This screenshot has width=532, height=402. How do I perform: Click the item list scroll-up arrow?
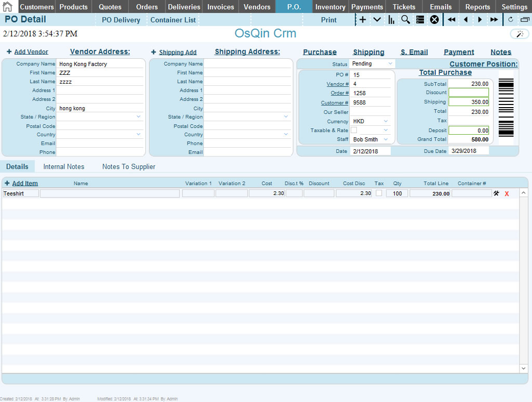coord(524,193)
